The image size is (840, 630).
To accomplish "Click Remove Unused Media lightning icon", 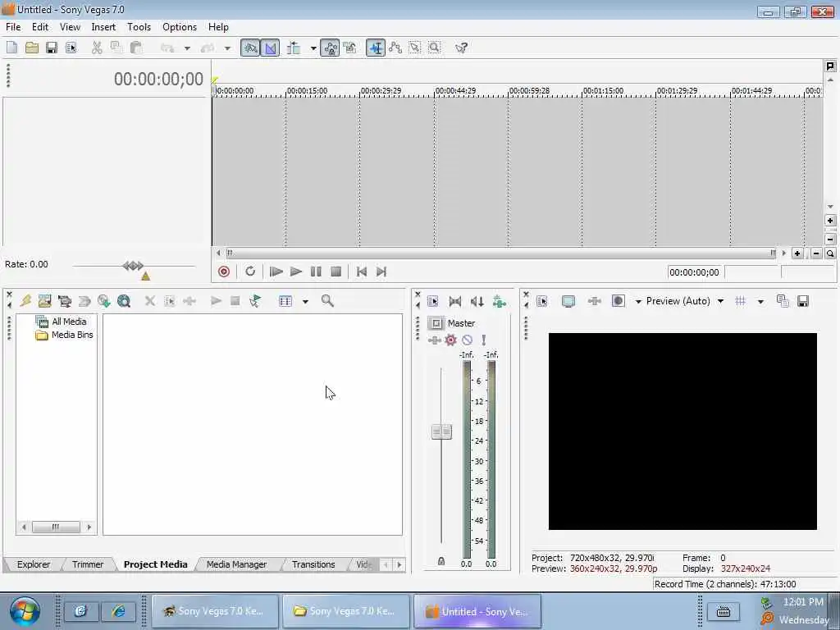I will click(x=25, y=301).
